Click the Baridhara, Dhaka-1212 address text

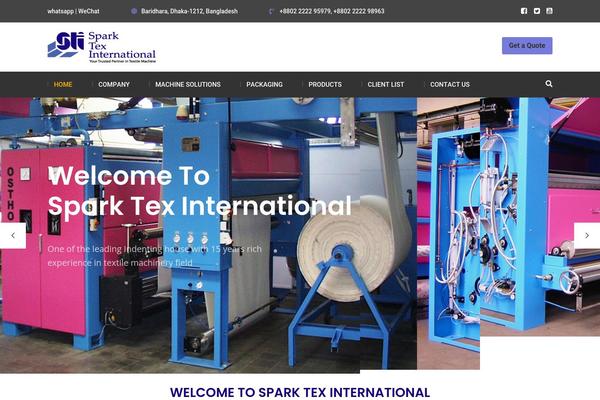tap(189, 11)
